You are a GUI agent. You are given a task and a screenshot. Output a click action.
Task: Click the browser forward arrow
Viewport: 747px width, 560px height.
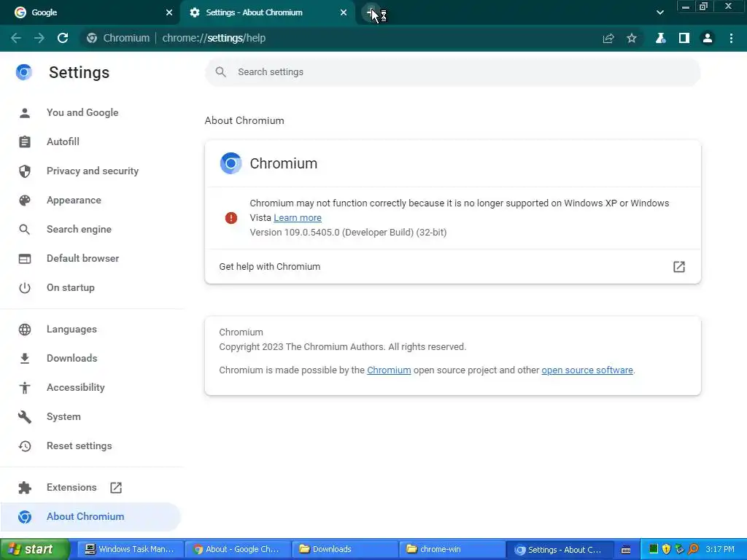point(39,38)
